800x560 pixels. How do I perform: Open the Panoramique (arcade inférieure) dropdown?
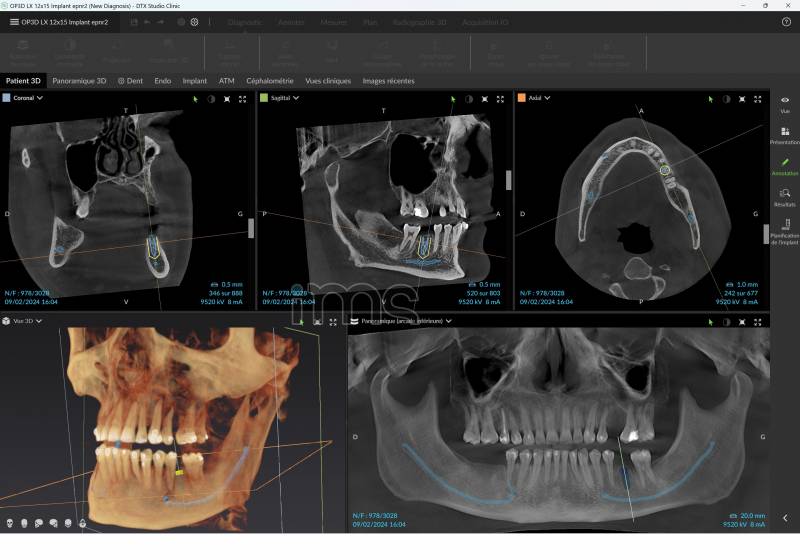(x=450, y=321)
